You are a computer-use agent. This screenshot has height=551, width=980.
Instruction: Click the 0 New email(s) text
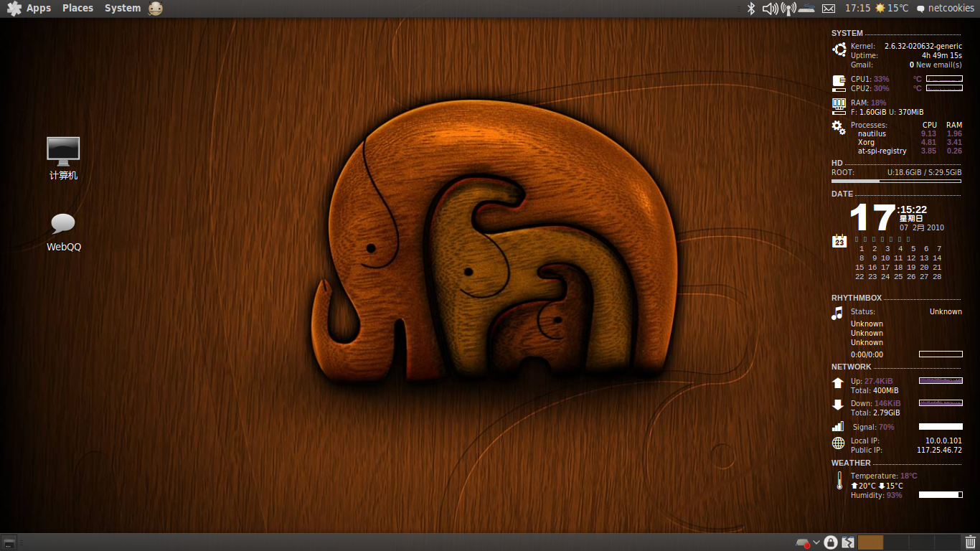point(936,65)
